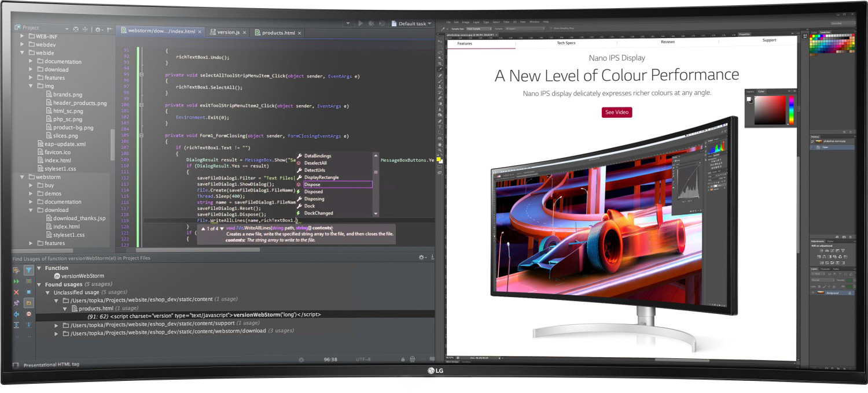Click the debug icon in run toolbar
868x393 pixels.
(x=370, y=24)
